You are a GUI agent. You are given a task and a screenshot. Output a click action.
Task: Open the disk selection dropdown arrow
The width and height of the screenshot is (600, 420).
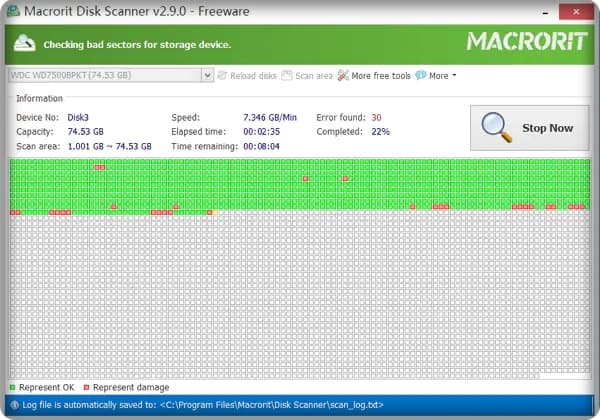pyautogui.click(x=207, y=75)
